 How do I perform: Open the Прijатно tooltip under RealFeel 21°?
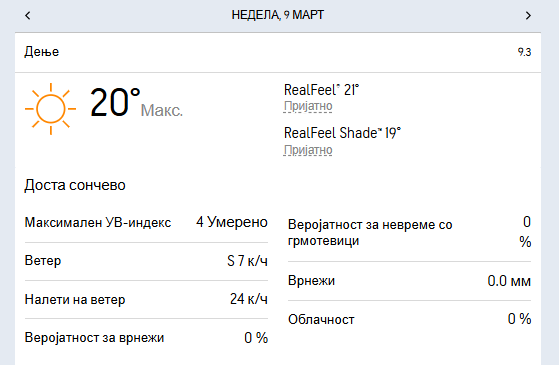pyautogui.click(x=308, y=106)
